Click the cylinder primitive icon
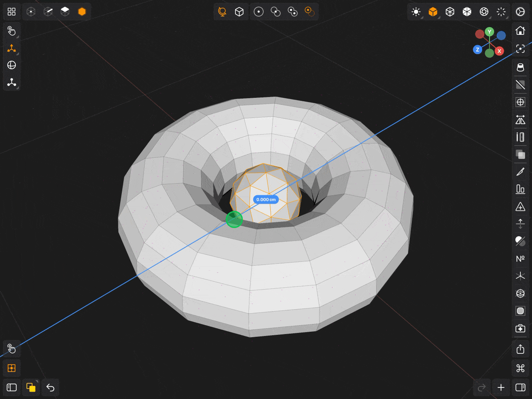This screenshot has height=399, width=532. pos(520,67)
